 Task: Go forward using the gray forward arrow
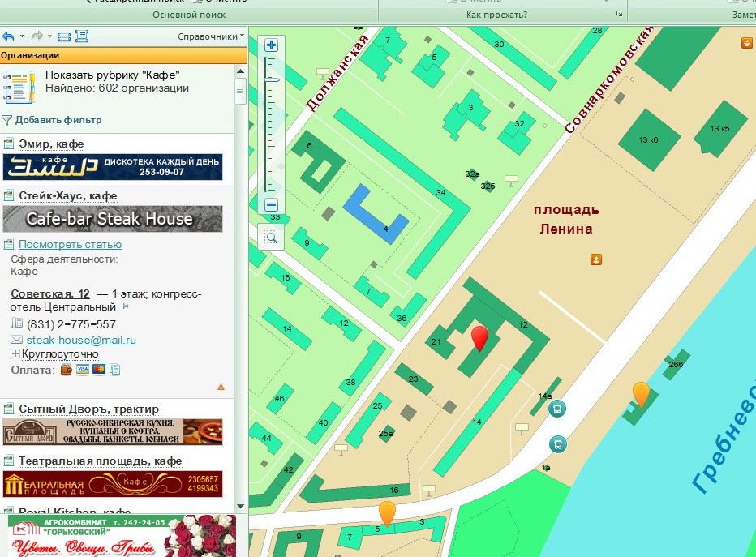pyautogui.click(x=37, y=36)
